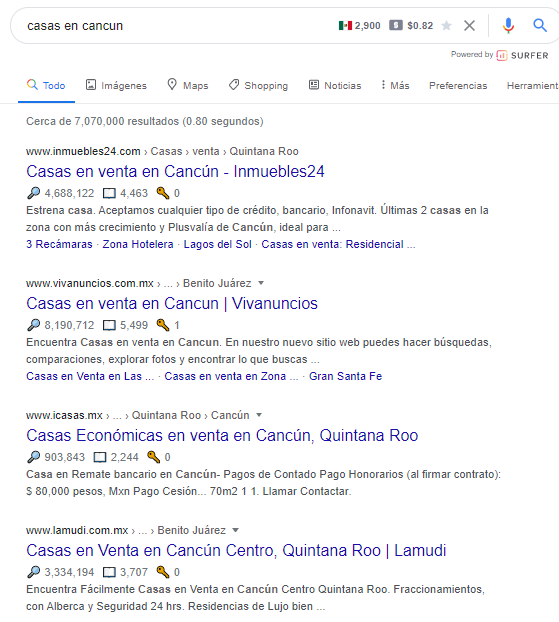Screen dimensions: 559x622
Task: Click the book icon next to 2,244
Action: point(100,458)
